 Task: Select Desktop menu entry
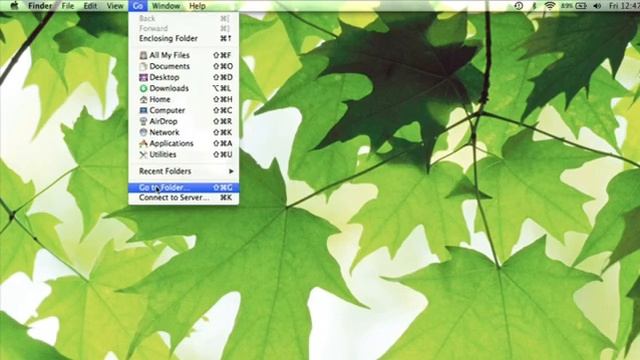184,77
